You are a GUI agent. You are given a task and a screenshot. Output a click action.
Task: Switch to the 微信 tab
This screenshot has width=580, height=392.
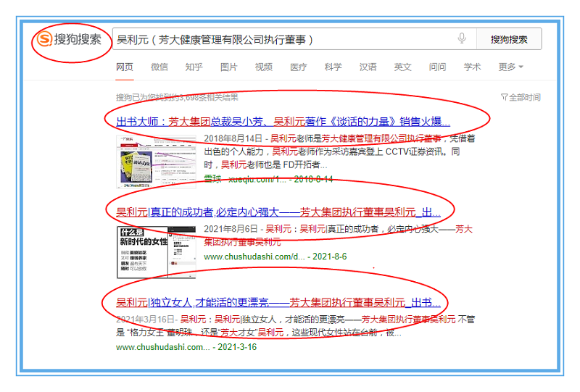point(159,67)
